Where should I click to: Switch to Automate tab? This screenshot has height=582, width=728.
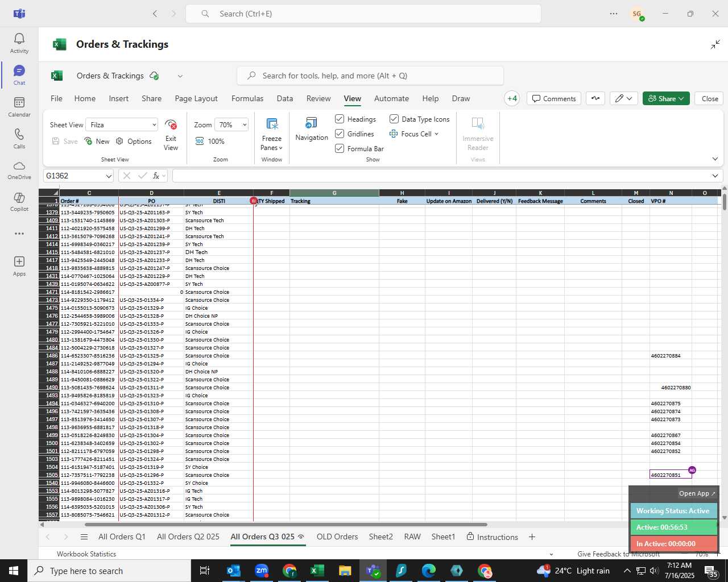(391, 98)
